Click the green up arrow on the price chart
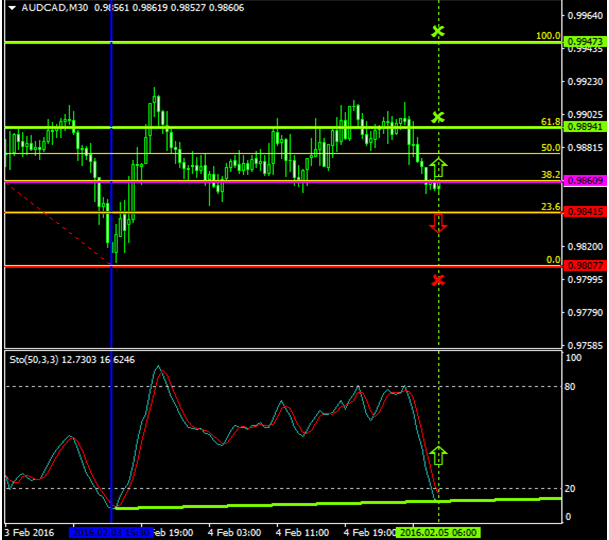The image size is (609, 540). (438, 168)
